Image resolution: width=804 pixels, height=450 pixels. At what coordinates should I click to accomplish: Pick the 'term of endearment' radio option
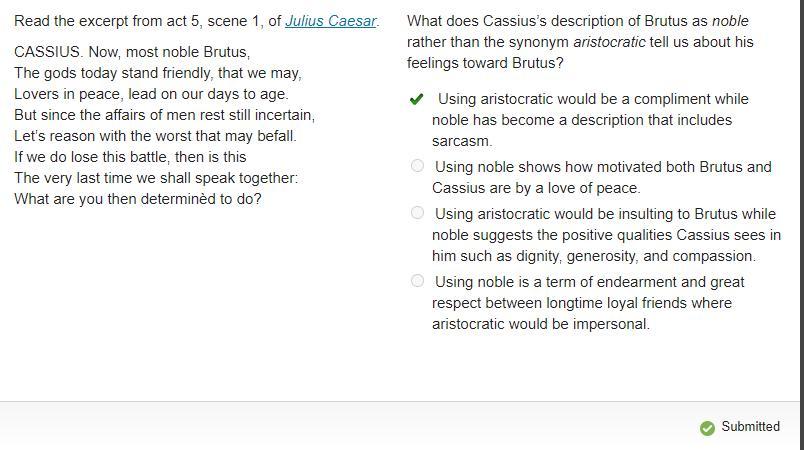pos(417,281)
